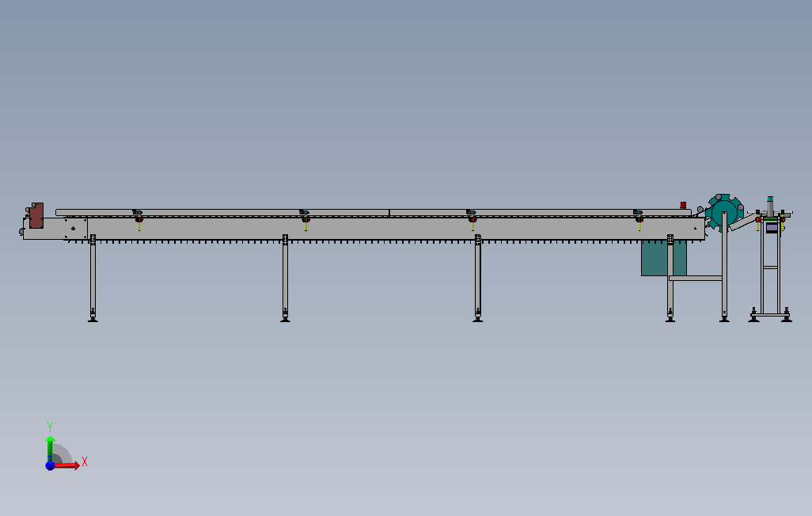Select the inclined chute beside the star wheel
Image resolution: width=812 pixels, height=516 pixels.
click(744, 222)
